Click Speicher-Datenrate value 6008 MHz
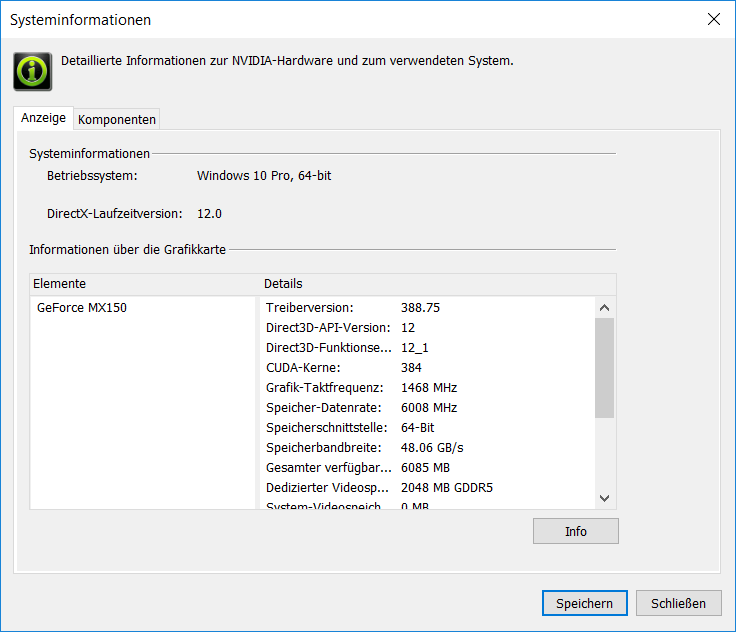Image resolution: width=736 pixels, height=632 pixels. pos(429,408)
